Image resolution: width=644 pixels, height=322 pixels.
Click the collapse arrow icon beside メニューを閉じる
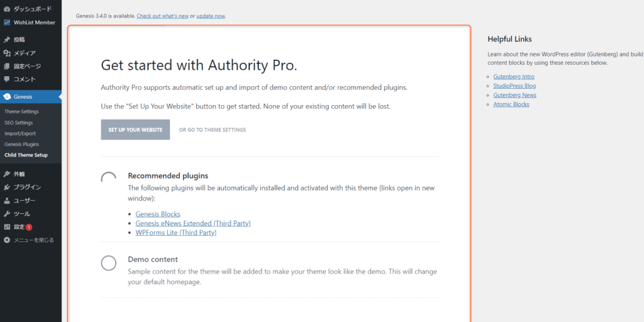tap(6, 240)
